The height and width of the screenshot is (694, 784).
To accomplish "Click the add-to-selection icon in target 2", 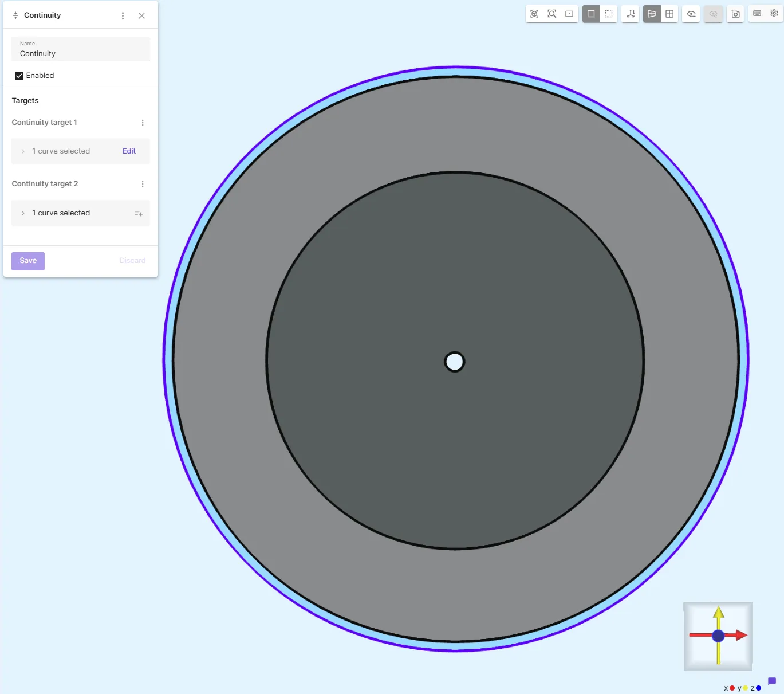I will pyautogui.click(x=139, y=213).
